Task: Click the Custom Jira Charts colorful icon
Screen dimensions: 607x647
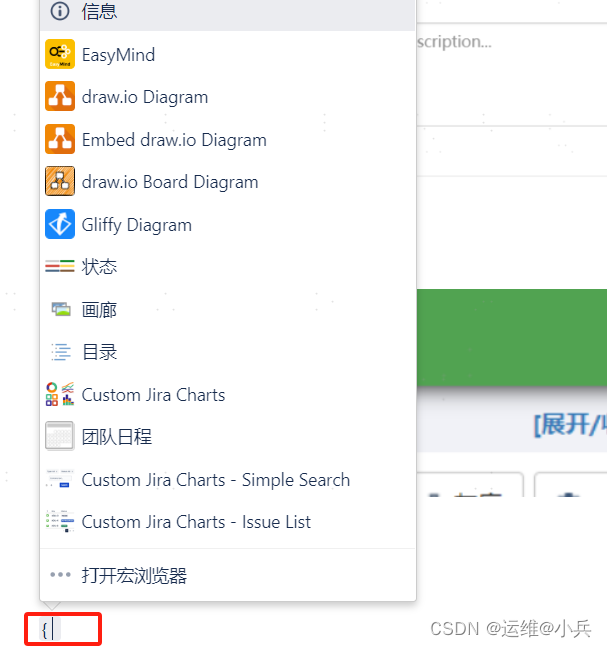Action: tap(60, 394)
